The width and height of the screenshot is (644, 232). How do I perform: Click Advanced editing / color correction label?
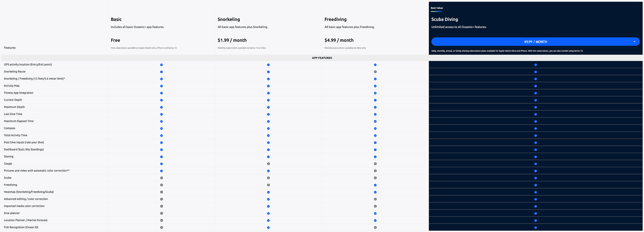[x=26, y=199]
